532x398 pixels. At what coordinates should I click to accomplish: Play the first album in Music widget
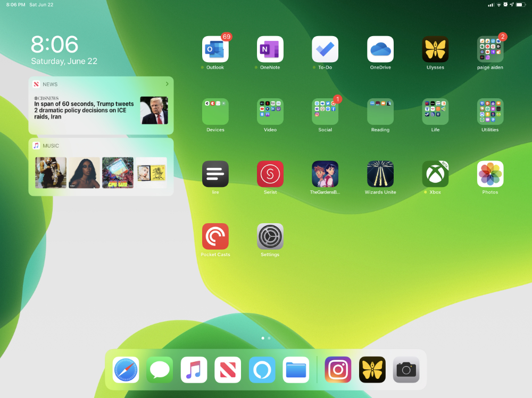click(x=51, y=173)
